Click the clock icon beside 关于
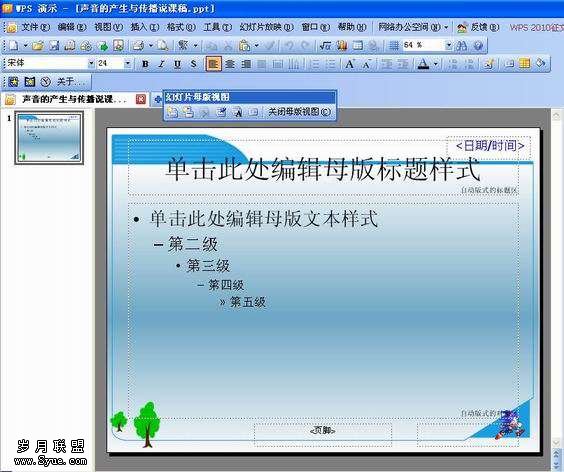 pyautogui.click(x=45, y=82)
